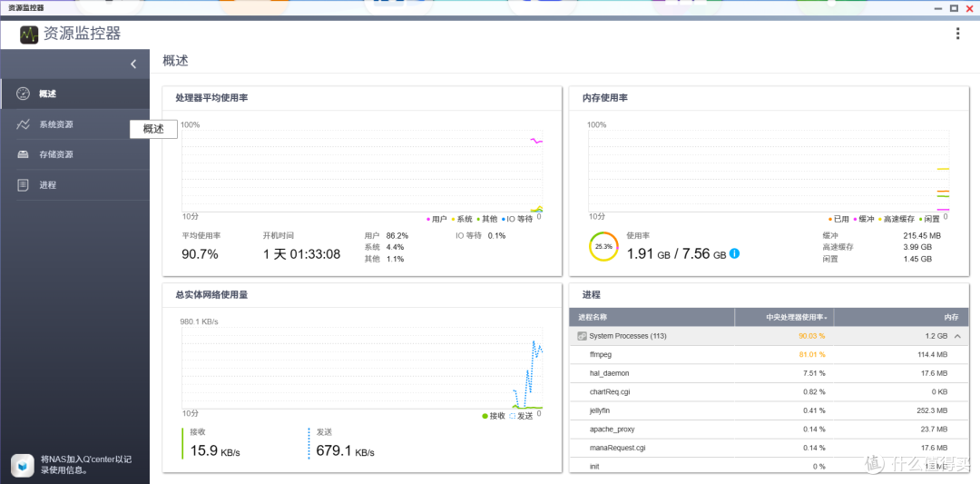
Task: Collapse the sidebar with the left chevron
Action: 133,64
